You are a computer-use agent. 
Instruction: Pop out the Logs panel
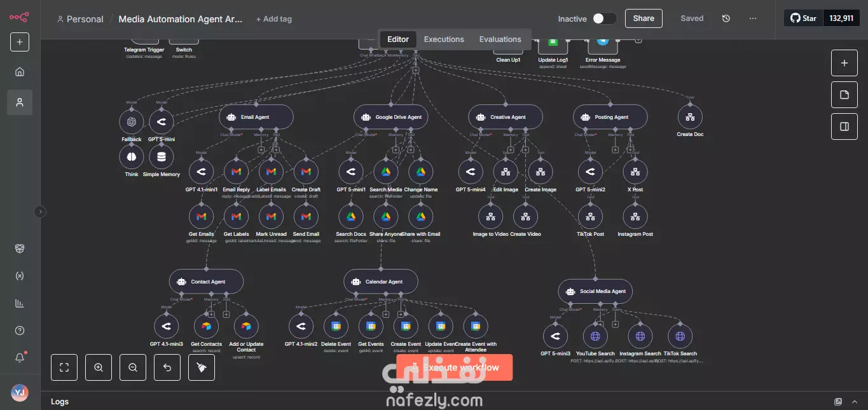point(838,402)
